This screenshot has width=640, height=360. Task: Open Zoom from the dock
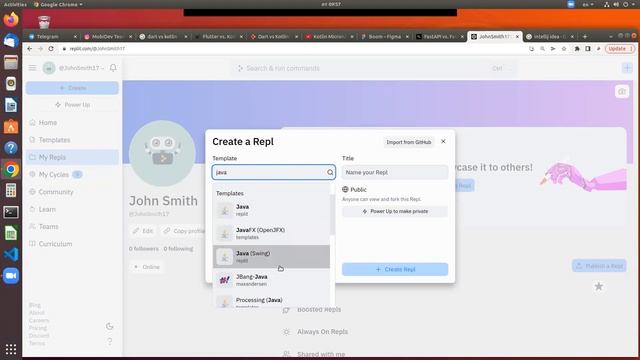(x=11, y=276)
